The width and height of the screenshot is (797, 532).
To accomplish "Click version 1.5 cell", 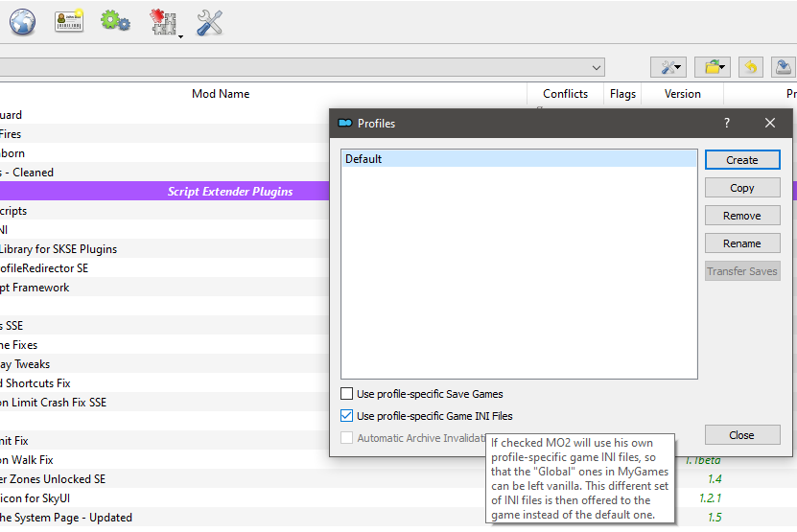I will pyautogui.click(x=715, y=518).
